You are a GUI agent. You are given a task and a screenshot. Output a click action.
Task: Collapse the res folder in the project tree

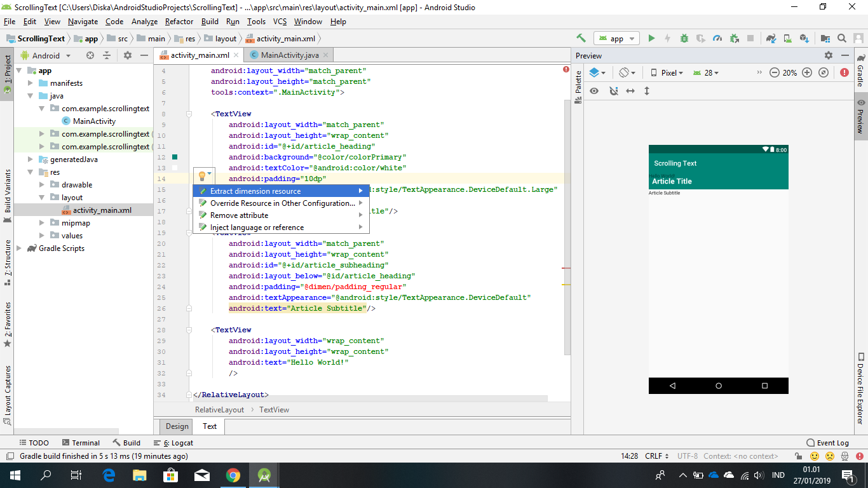[x=30, y=172]
